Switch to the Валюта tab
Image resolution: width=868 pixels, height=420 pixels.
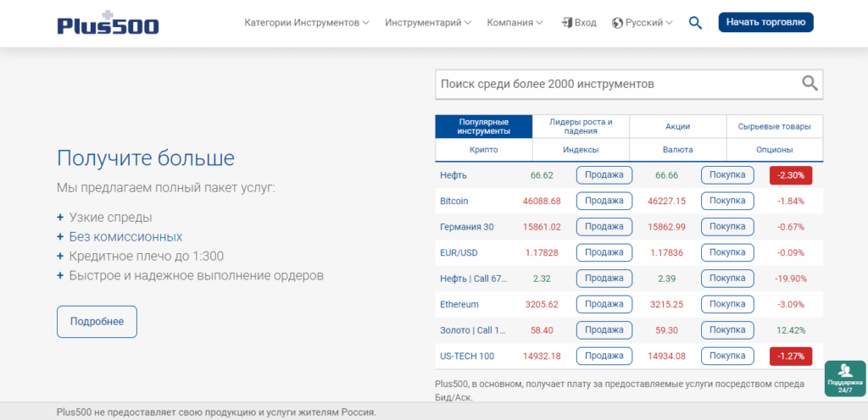(x=677, y=150)
